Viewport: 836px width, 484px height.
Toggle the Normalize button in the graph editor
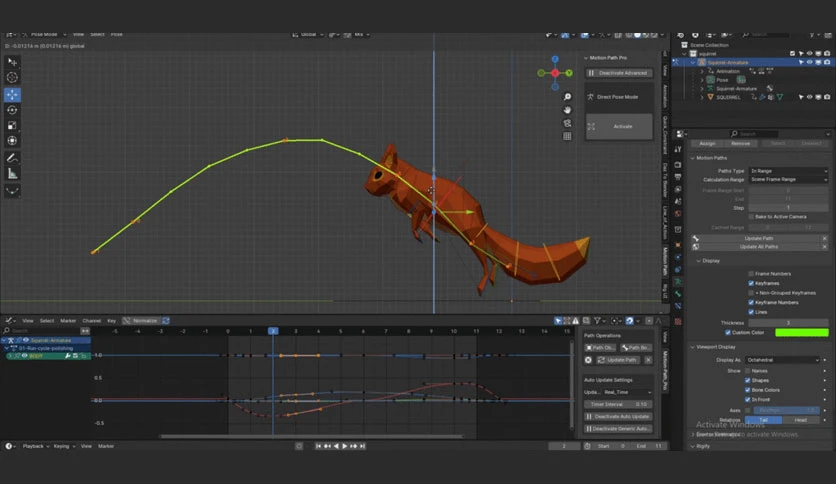pyautogui.click(x=141, y=321)
